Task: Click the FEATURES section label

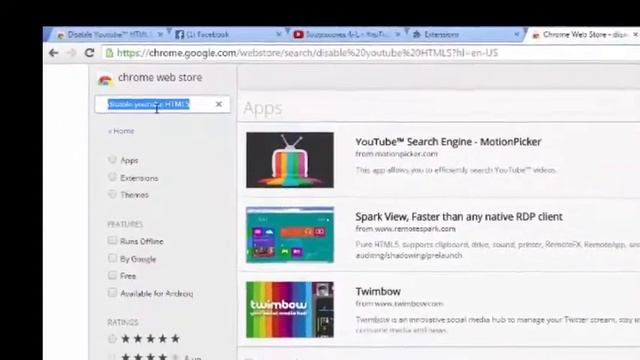Action: point(125,224)
